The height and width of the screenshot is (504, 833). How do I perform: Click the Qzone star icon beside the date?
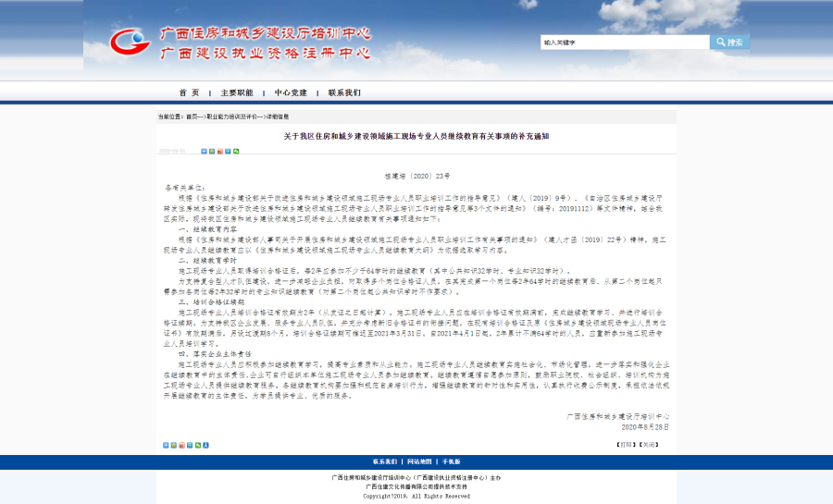point(211,152)
